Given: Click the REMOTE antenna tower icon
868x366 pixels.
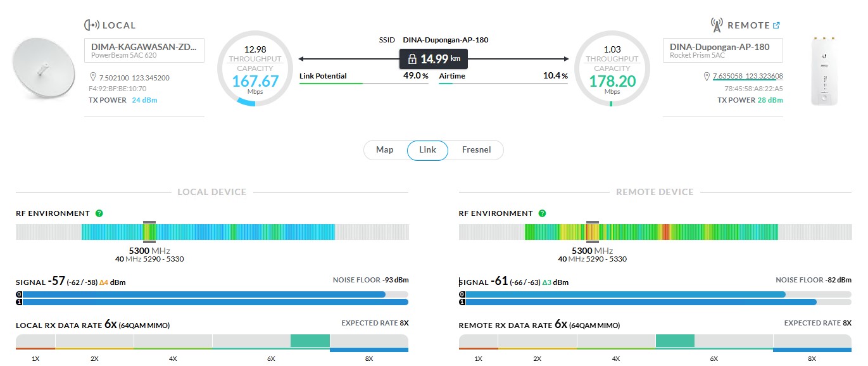Looking at the screenshot, I should 717,25.
